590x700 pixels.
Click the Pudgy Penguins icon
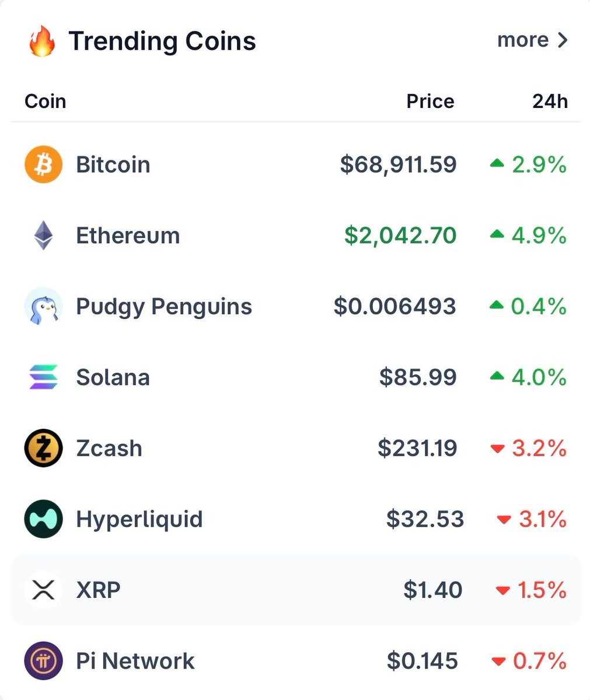pos(43,306)
